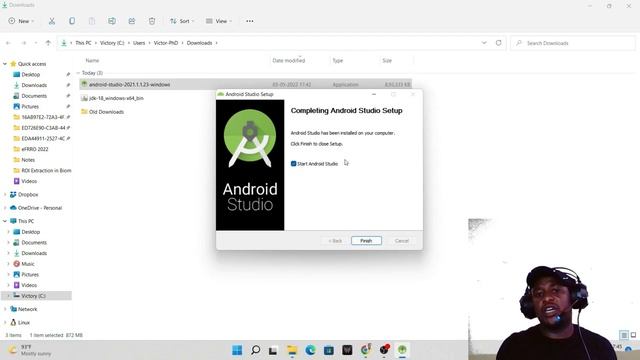
Task: Open Music under This PC
Action: [28, 264]
